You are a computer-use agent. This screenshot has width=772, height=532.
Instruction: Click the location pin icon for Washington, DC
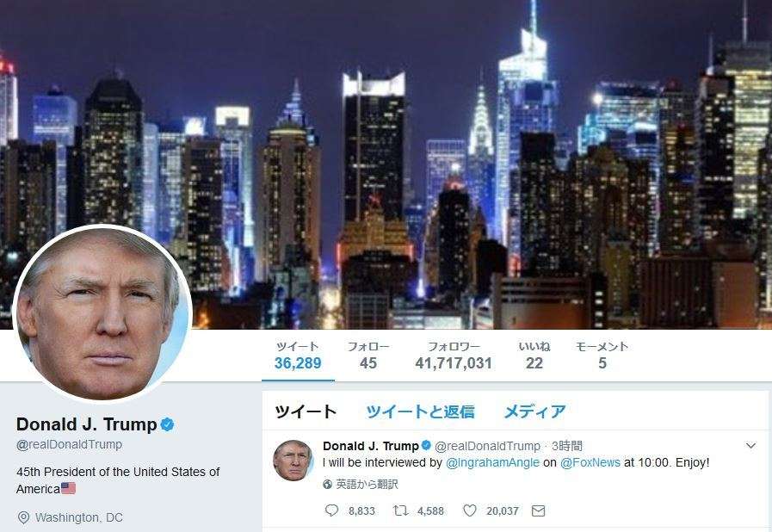tap(23, 517)
